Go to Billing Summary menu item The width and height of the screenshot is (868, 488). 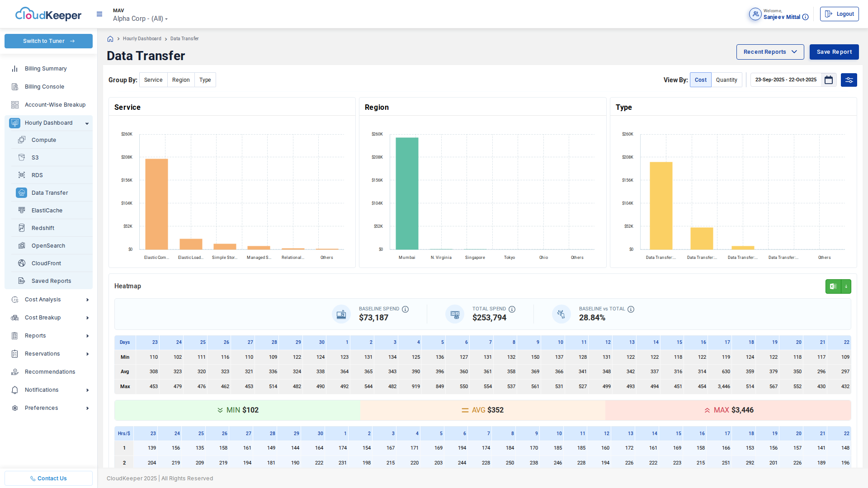[46, 69]
